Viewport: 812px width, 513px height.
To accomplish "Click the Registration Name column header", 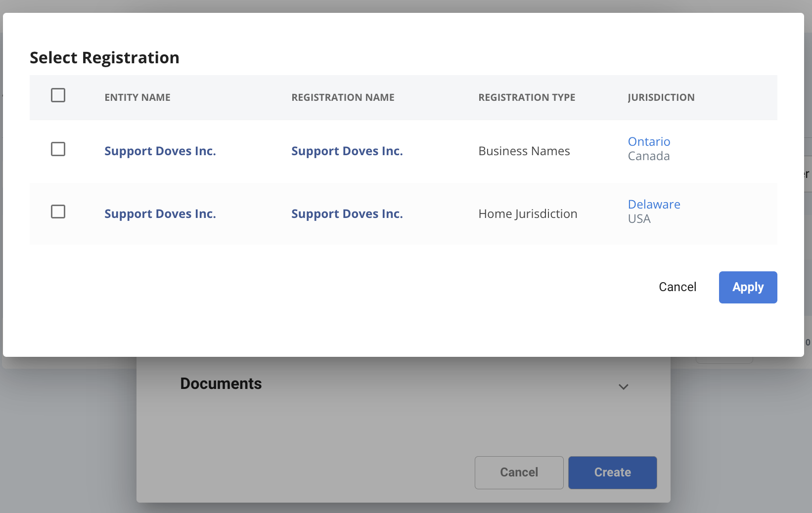I will 343,98.
